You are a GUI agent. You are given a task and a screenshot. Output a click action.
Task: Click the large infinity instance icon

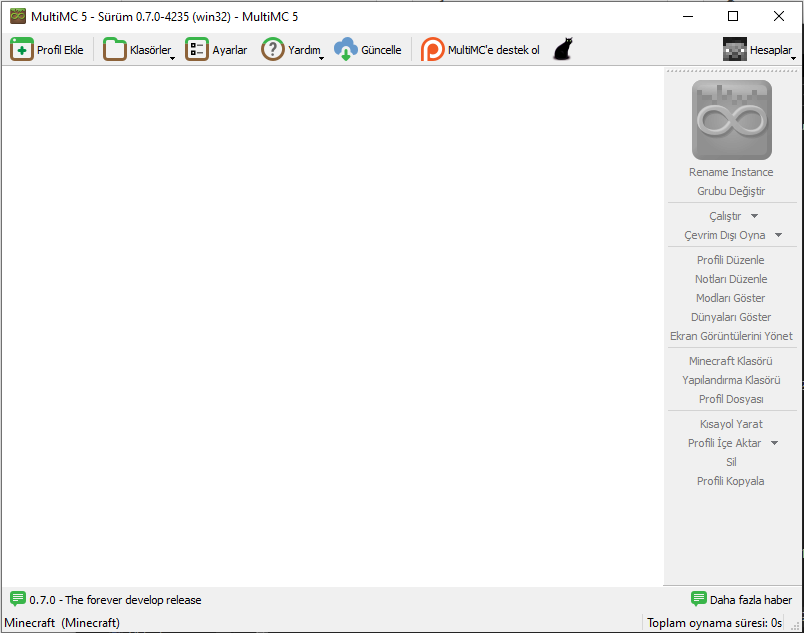click(732, 120)
